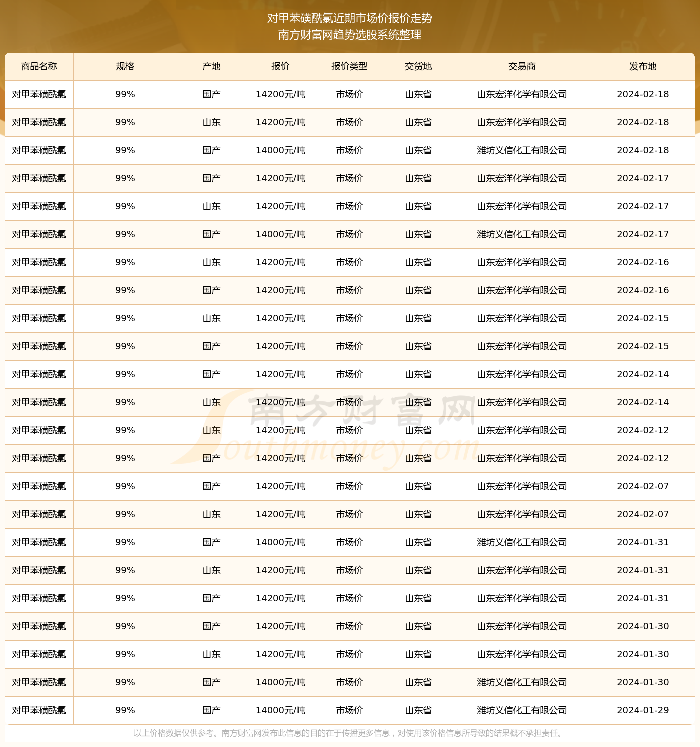Click 山东宏洋化学有限公司 in the 山东 2024-02-16 row

(x=522, y=262)
